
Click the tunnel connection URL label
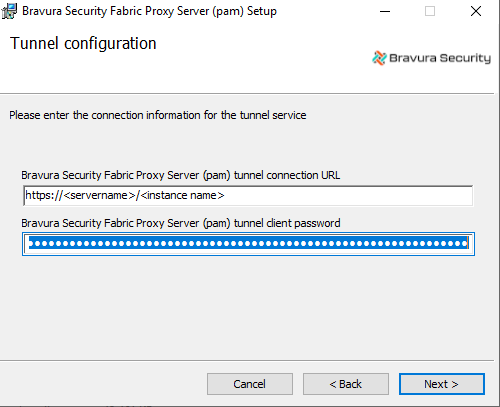coord(181,175)
